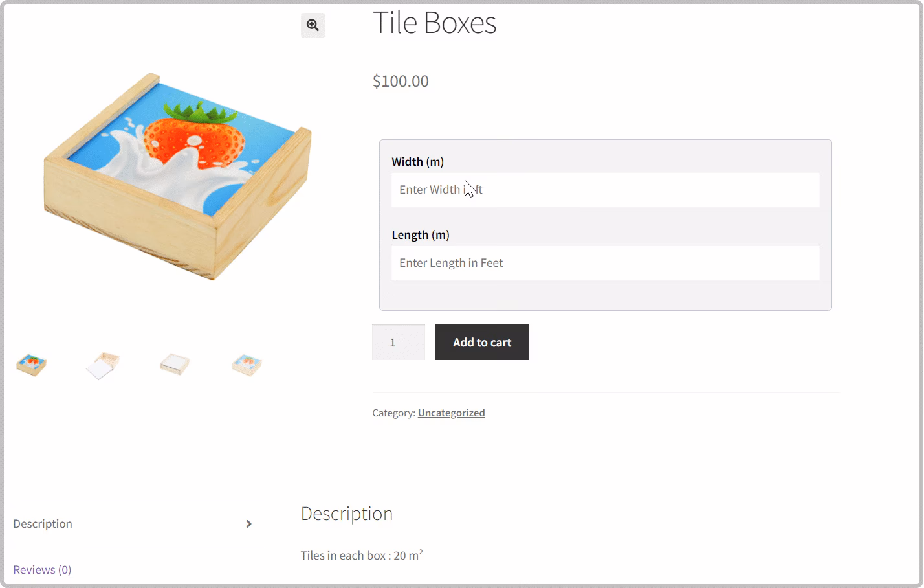Image resolution: width=924 pixels, height=588 pixels.
Task: Select the first strawberry box thumbnail
Action: pyautogui.click(x=32, y=365)
